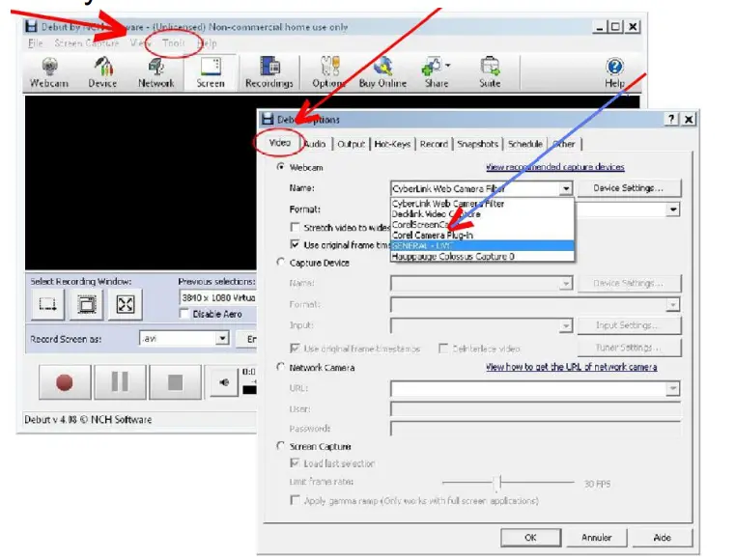
Task: Toggle Stretch video to widescreen checkbox
Action: pyautogui.click(x=295, y=227)
